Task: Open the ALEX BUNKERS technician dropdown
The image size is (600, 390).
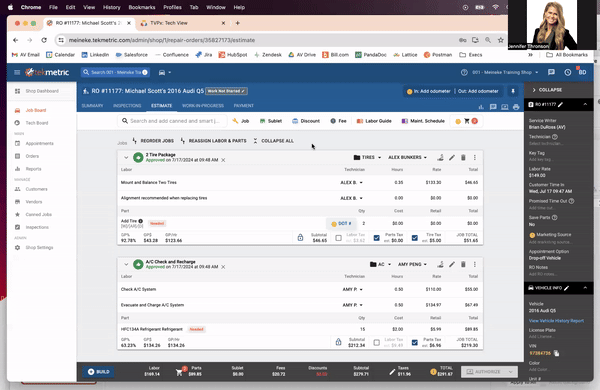Action: click(x=407, y=157)
